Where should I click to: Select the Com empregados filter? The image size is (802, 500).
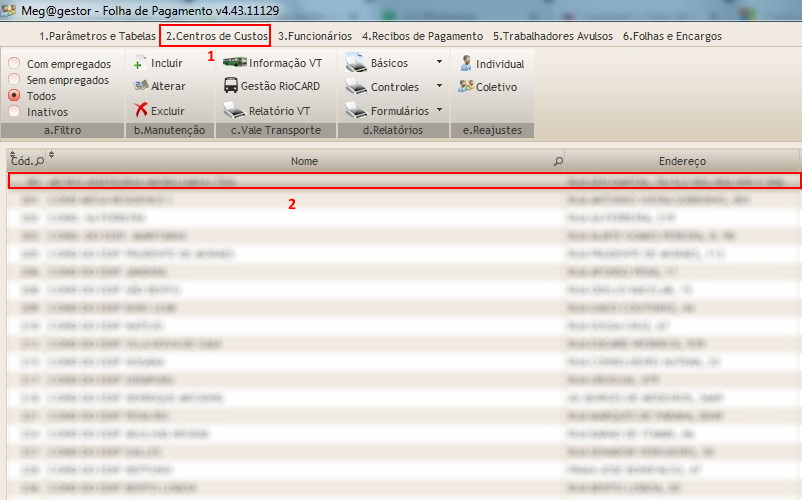click(x=14, y=64)
